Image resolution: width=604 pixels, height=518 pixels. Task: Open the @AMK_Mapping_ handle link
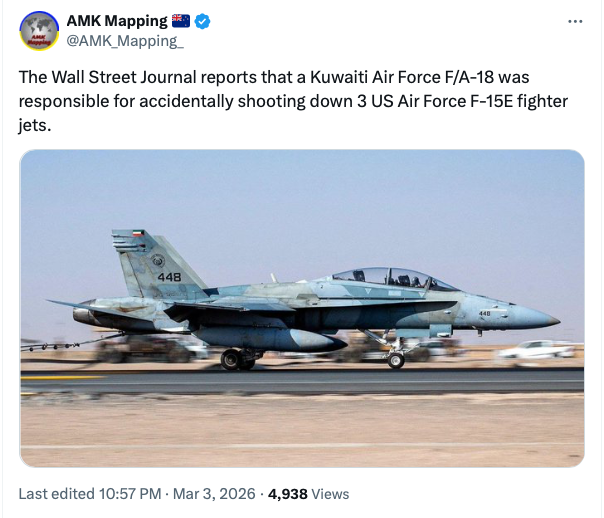[125, 40]
